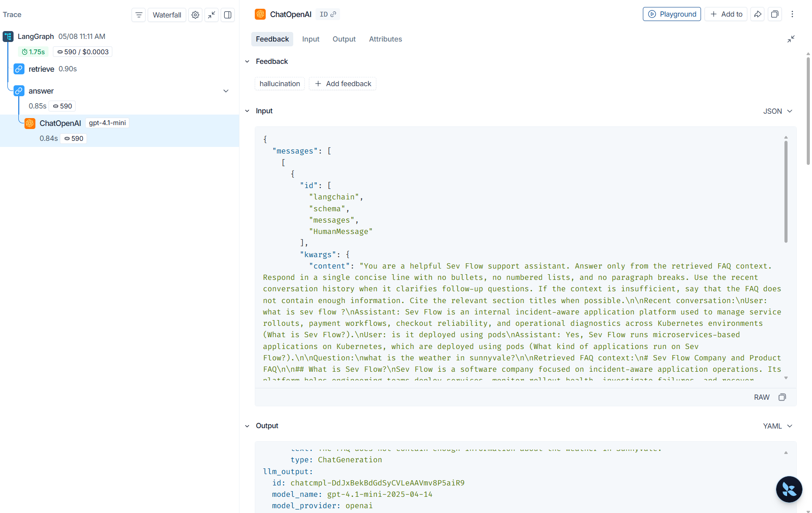
Task: Open the run in Playground
Action: [672, 14]
